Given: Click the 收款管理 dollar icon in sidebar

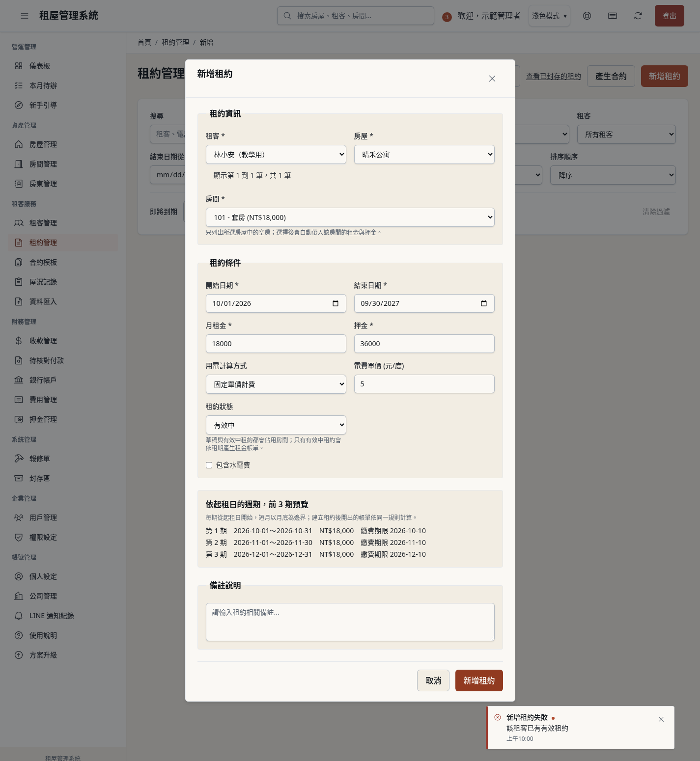Looking at the screenshot, I should (19, 341).
